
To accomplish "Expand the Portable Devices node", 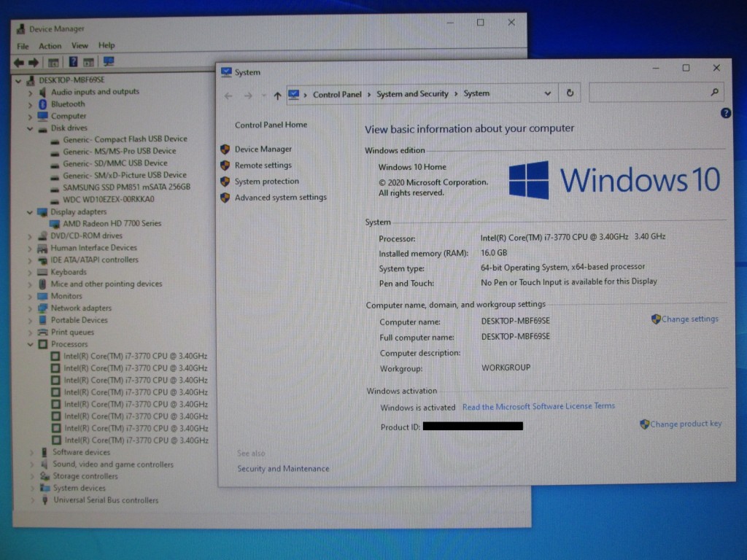I will tap(30, 321).
